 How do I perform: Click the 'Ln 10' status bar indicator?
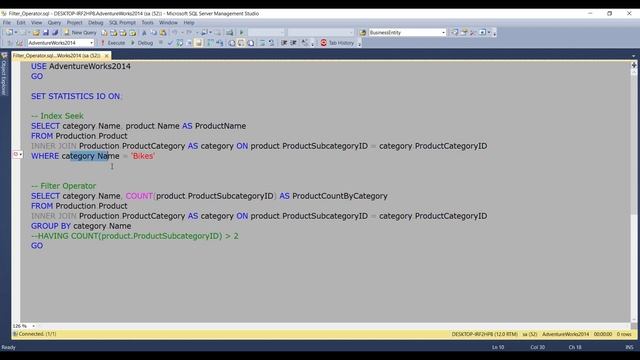pos(498,347)
